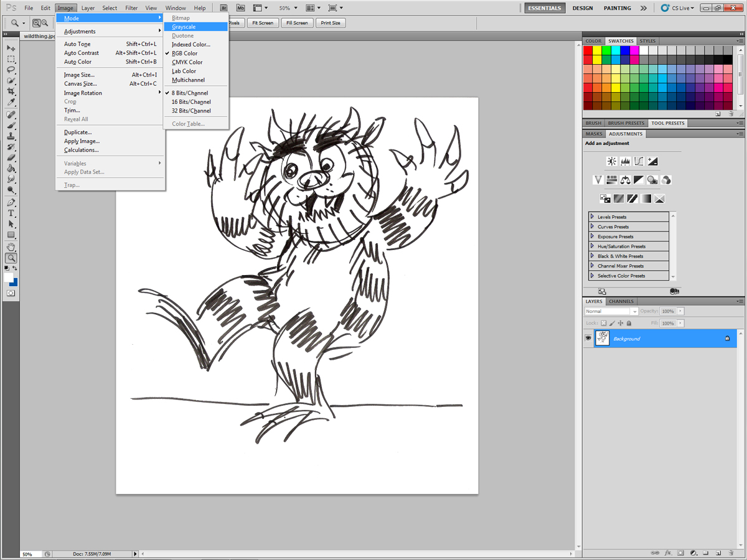Open the Normal blend mode dropdown
Screen dimensions: 747x560
pos(611,311)
